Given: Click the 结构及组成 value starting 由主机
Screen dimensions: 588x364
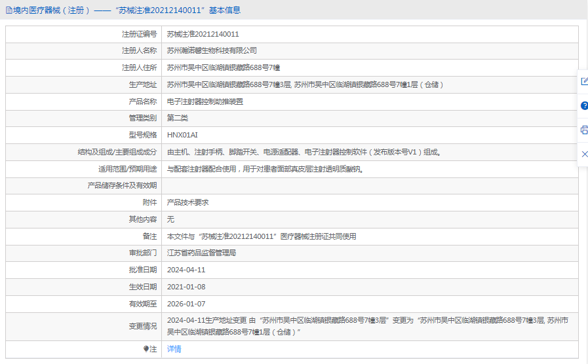Looking at the screenshot, I should [x=304, y=152].
